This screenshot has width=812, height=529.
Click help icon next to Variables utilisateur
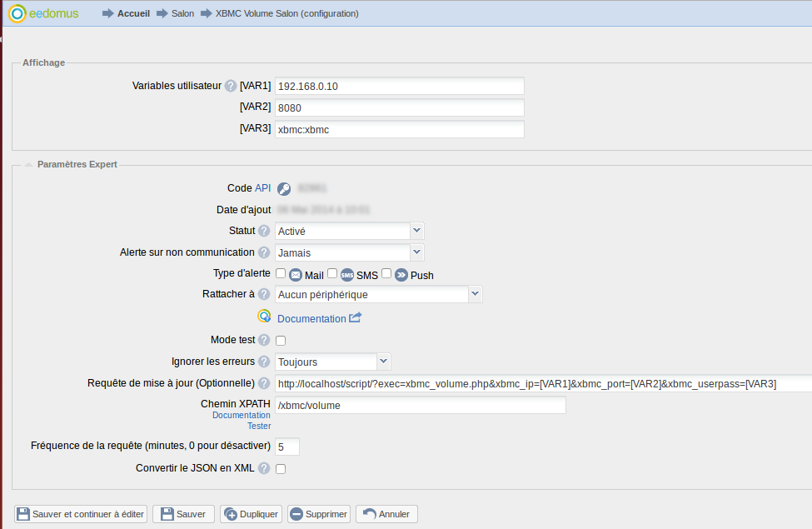pos(231,86)
